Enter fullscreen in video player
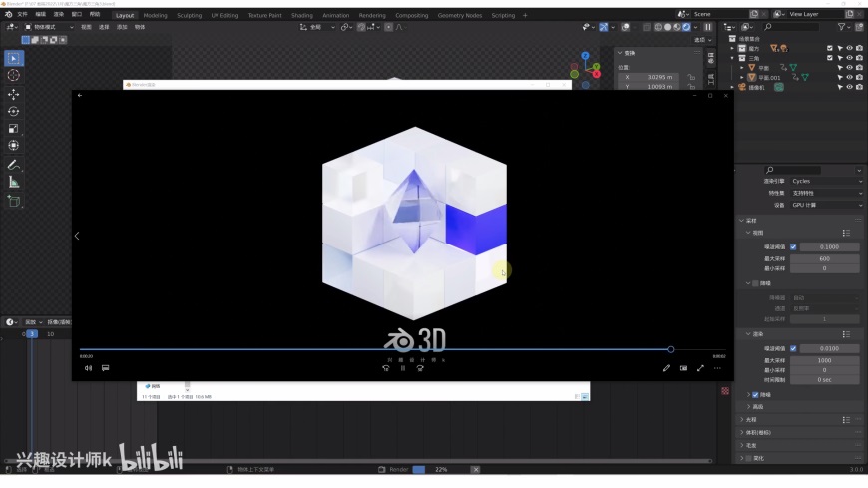 coord(700,368)
